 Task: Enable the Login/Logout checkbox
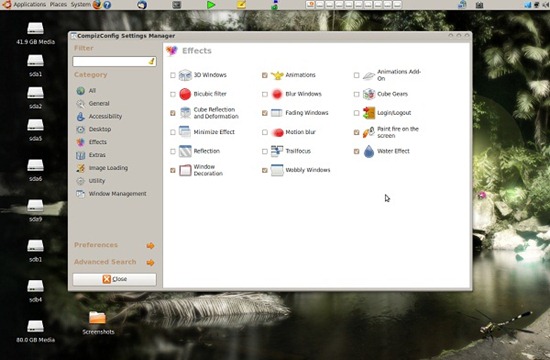[x=356, y=113]
